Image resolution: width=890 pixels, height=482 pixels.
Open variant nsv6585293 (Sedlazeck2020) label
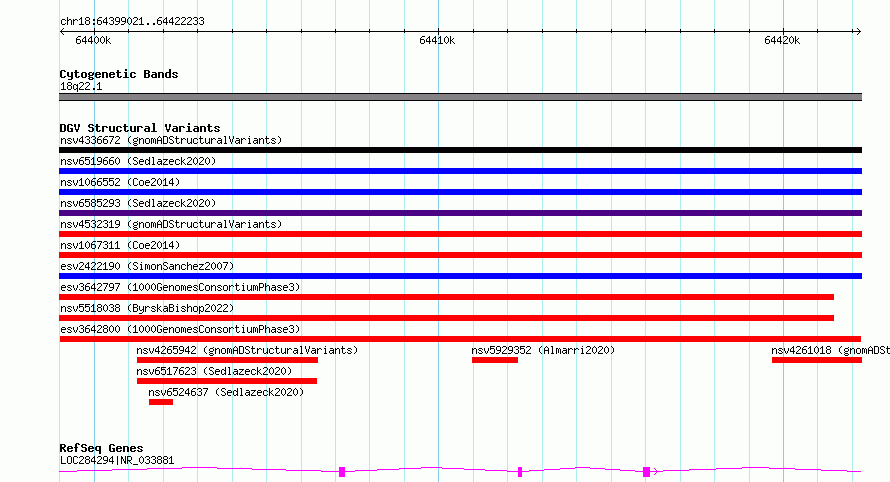pyautogui.click(x=138, y=203)
